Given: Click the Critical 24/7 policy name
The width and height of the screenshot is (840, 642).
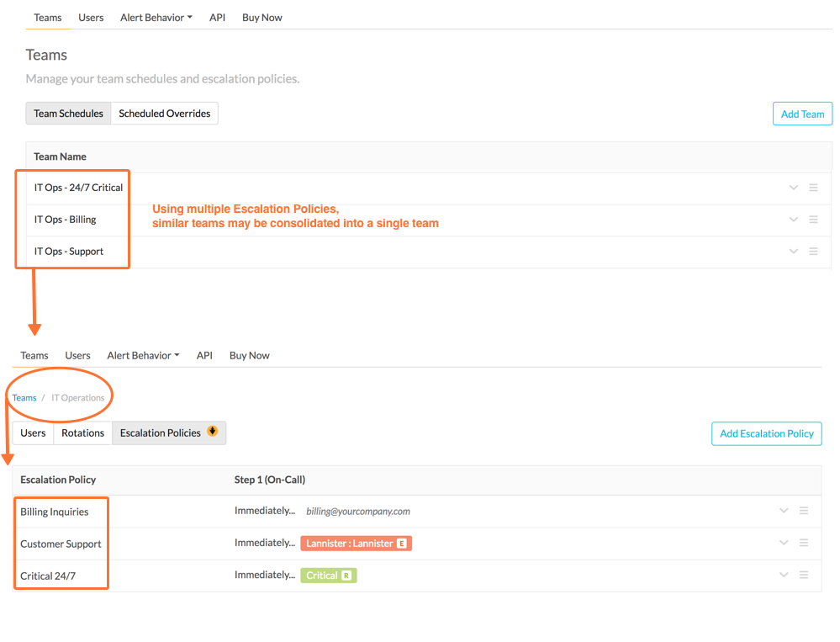Looking at the screenshot, I should coord(48,576).
